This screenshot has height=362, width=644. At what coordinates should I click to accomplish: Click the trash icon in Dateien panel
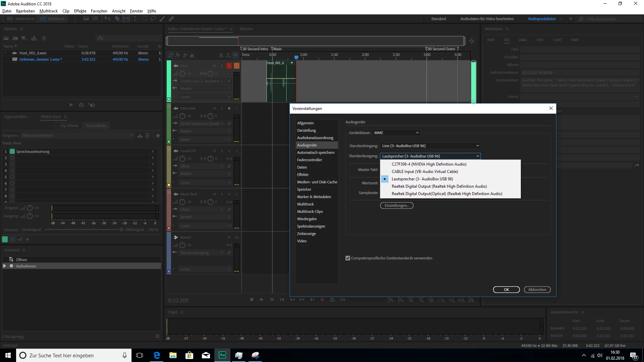click(44, 38)
